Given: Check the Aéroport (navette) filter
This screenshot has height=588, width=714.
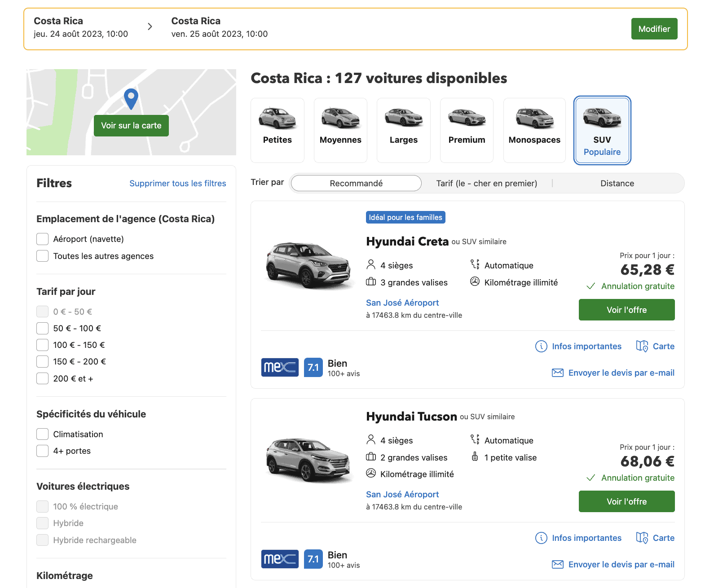Looking at the screenshot, I should click(x=43, y=239).
